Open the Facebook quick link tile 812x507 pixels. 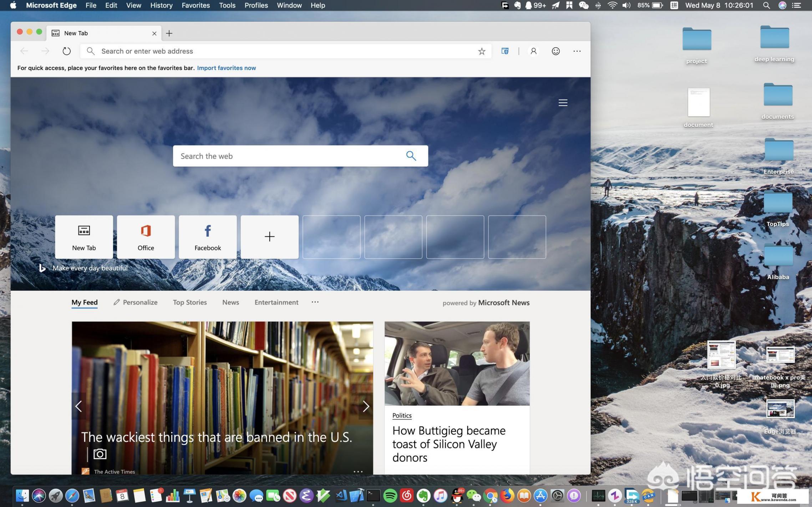pyautogui.click(x=208, y=237)
